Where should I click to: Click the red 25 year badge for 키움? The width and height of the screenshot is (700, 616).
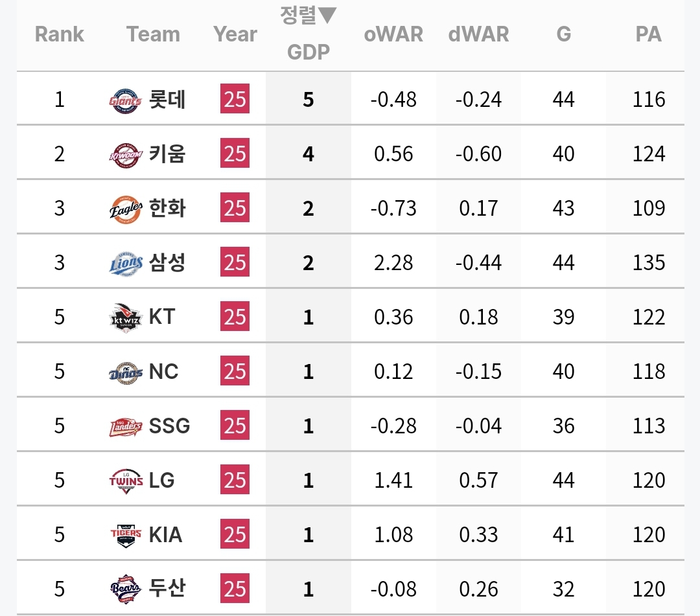235,154
